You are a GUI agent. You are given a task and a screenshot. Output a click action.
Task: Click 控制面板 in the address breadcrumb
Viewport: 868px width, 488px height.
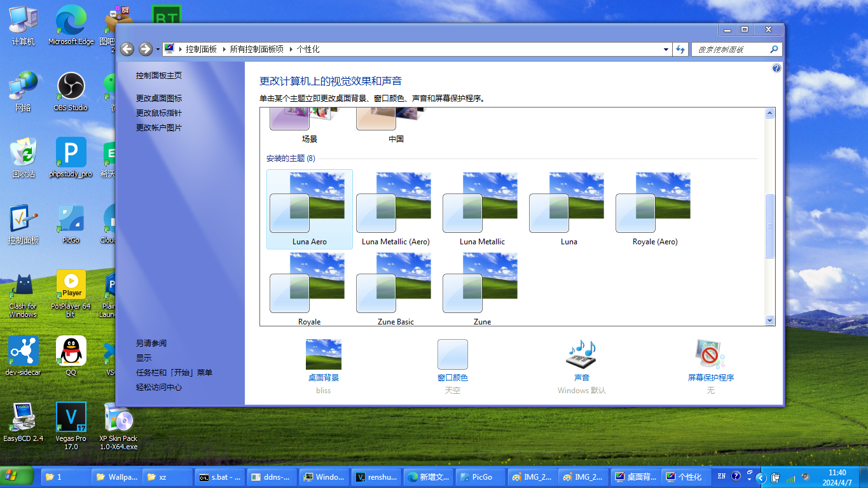click(201, 49)
